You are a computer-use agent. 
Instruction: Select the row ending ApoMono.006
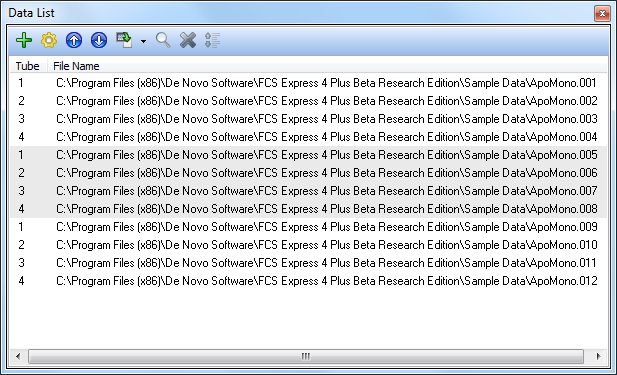(x=308, y=173)
